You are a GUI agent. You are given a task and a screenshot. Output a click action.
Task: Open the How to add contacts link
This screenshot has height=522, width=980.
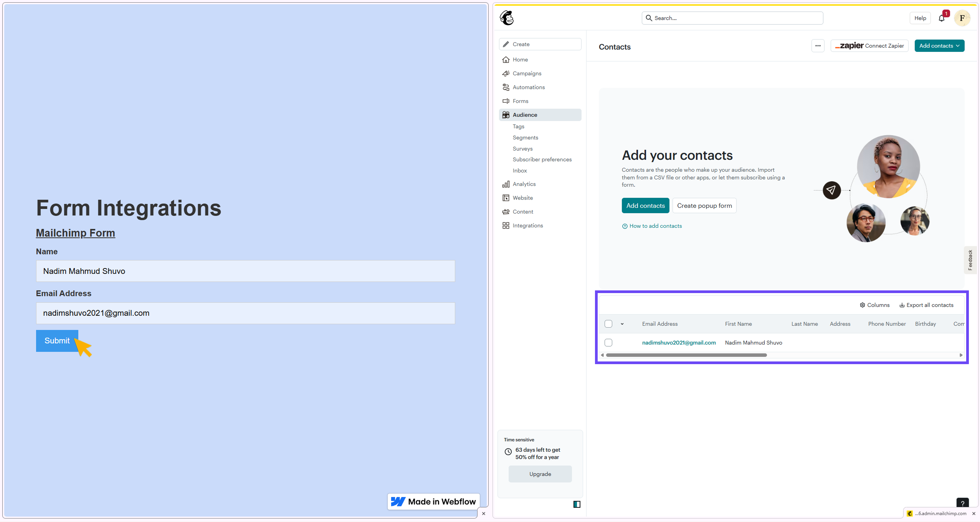point(655,226)
